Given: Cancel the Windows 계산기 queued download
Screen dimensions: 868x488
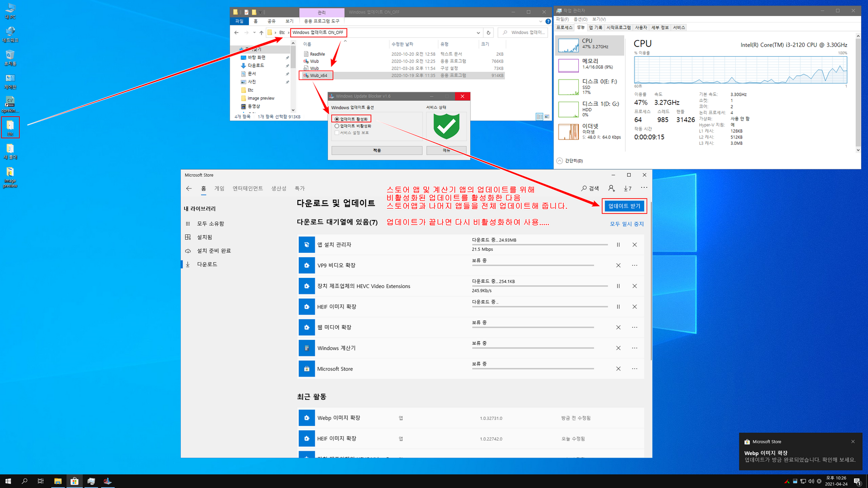Looking at the screenshot, I should [618, 348].
